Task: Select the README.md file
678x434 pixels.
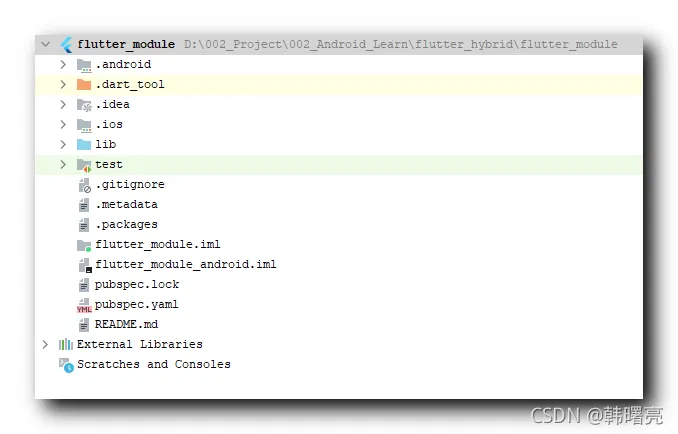Action: tap(126, 324)
